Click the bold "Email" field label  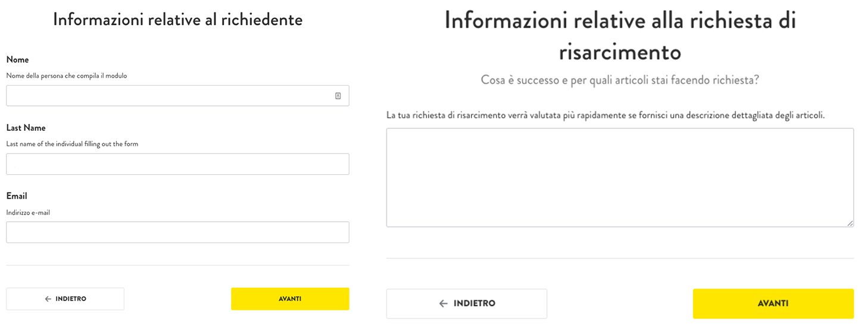point(17,196)
